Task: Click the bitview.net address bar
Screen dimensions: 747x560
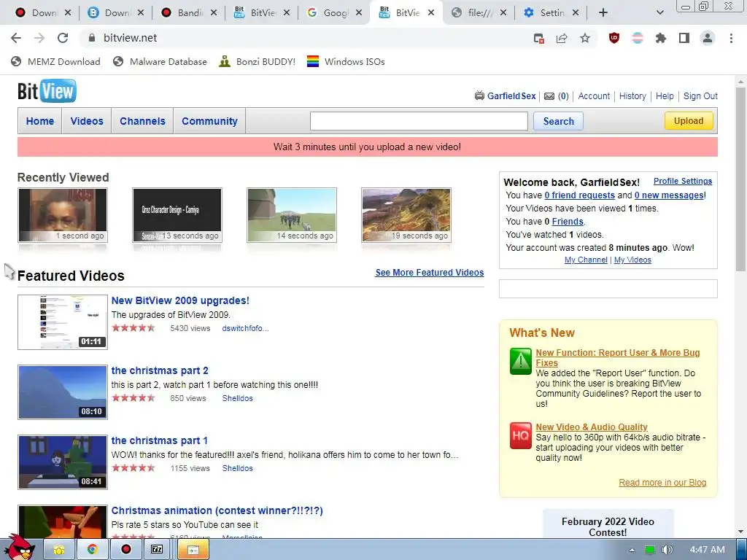Action: click(305, 38)
